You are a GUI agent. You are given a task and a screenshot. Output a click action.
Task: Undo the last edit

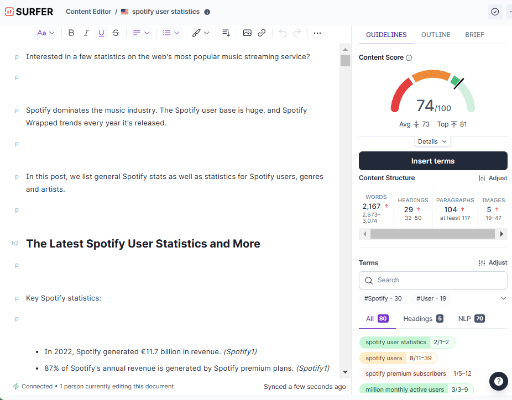(x=283, y=33)
